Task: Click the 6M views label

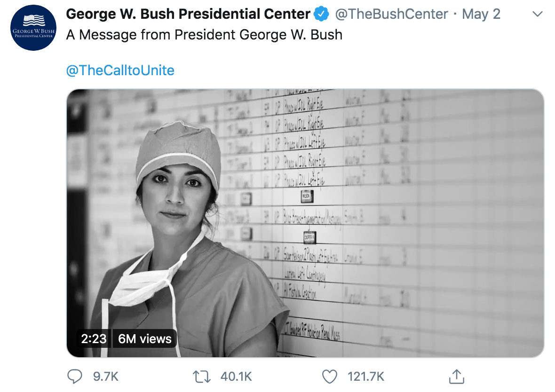Action: tap(144, 338)
